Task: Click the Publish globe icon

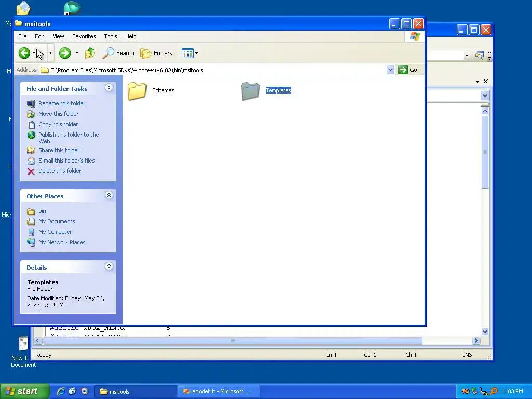Action: click(31, 136)
